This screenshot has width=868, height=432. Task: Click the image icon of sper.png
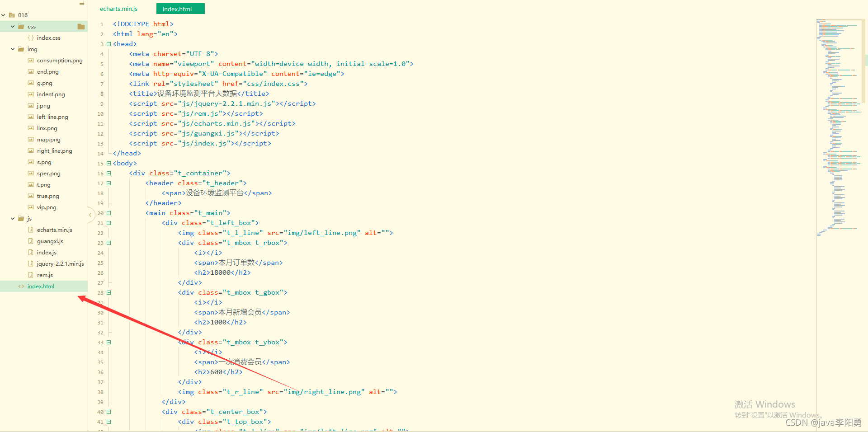pos(31,173)
